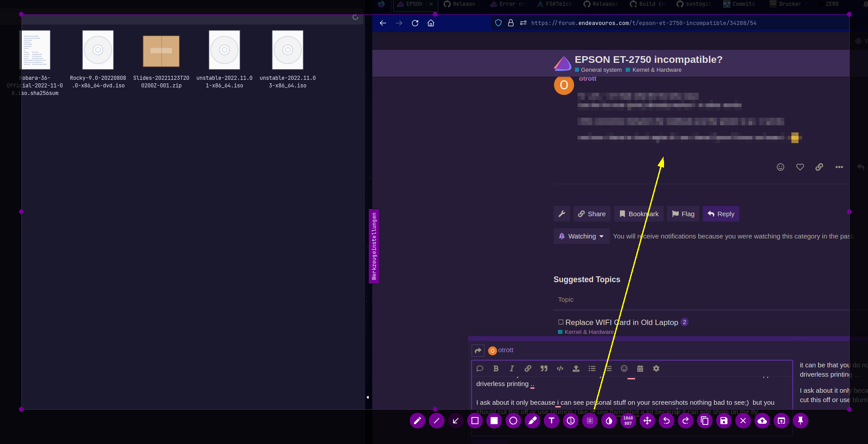Flag this topic
Screen dimensions: 868x444
pos(683,214)
